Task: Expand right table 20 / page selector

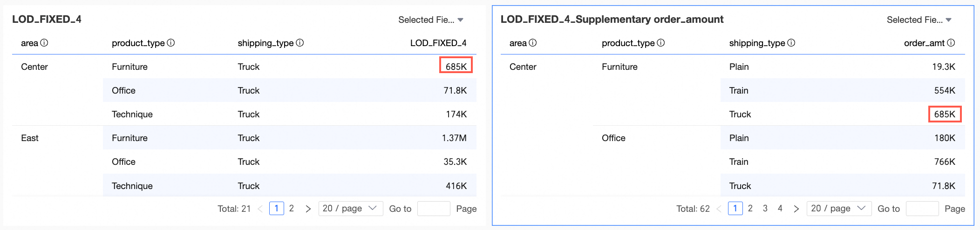Action: click(839, 209)
